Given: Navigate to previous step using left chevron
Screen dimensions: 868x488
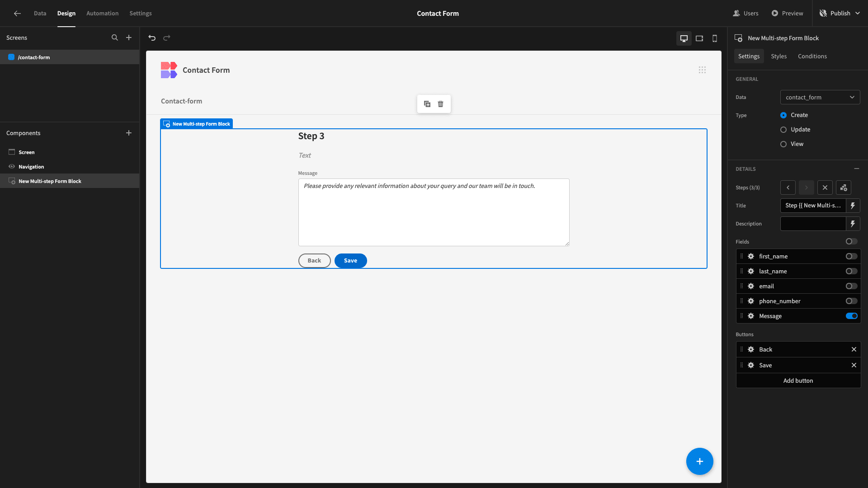Looking at the screenshot, I should pos(788,188).
